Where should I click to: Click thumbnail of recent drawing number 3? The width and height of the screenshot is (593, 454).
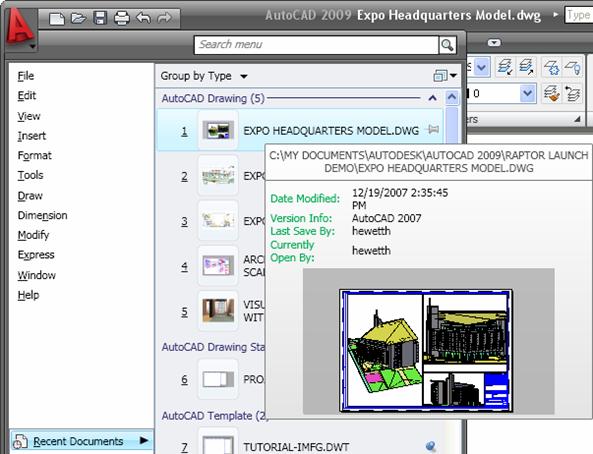218,221
